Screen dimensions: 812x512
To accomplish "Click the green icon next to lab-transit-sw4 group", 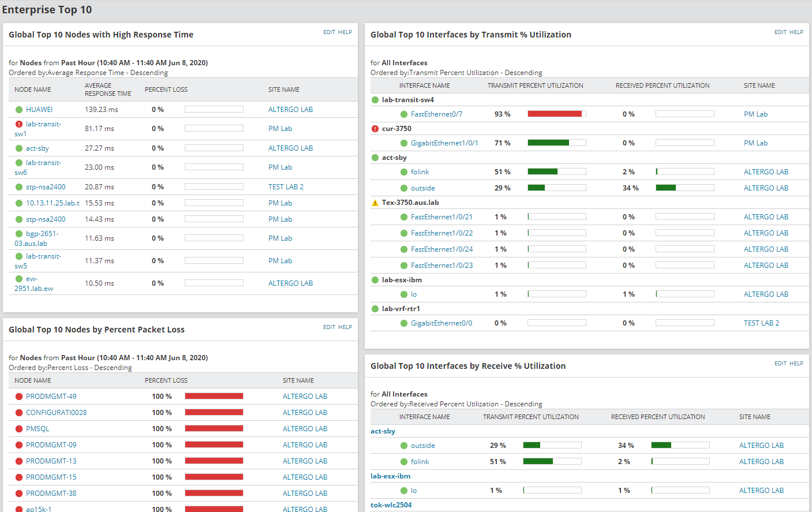I will tap(375, 100).
